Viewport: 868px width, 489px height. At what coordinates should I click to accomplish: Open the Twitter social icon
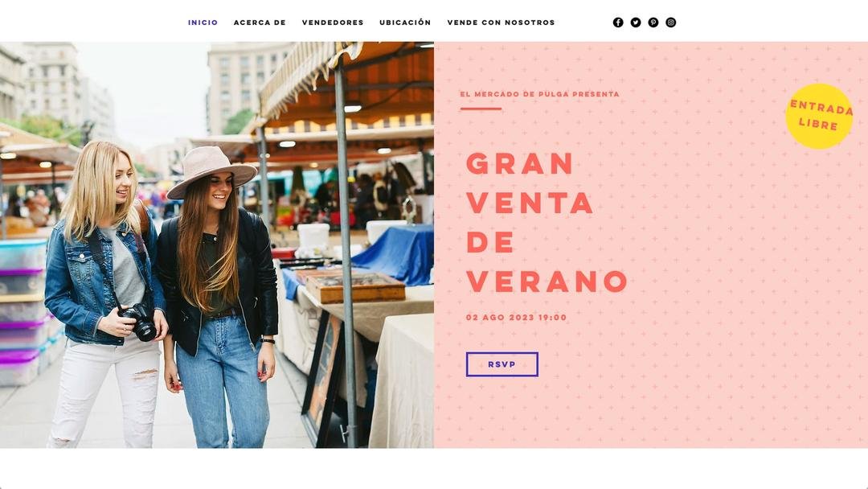coord(636,23)
